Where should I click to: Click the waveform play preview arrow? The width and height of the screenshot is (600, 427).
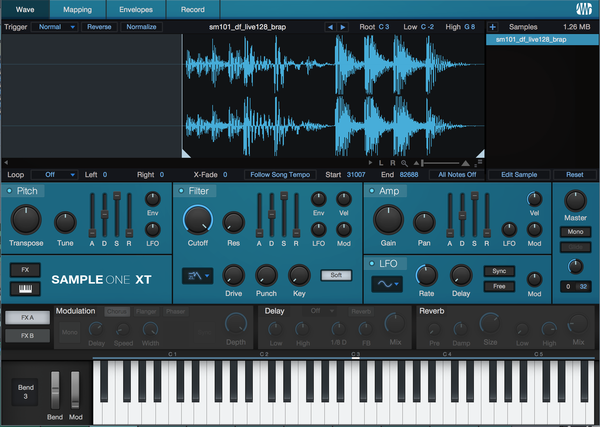click(370, 163)
